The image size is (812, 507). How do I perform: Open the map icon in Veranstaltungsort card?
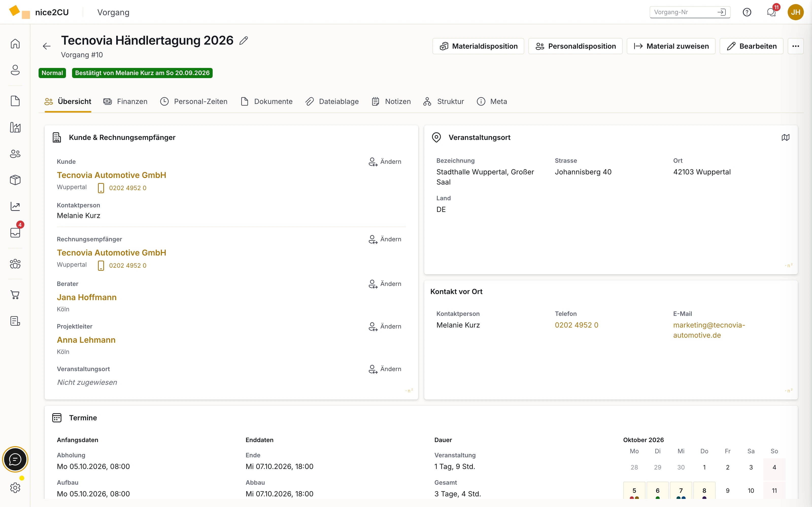pos(786,137)
